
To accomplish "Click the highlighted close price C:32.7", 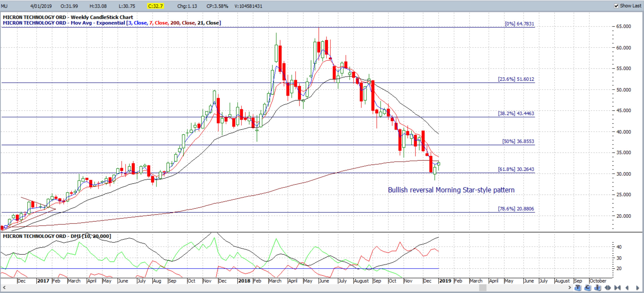I will 155,6.
